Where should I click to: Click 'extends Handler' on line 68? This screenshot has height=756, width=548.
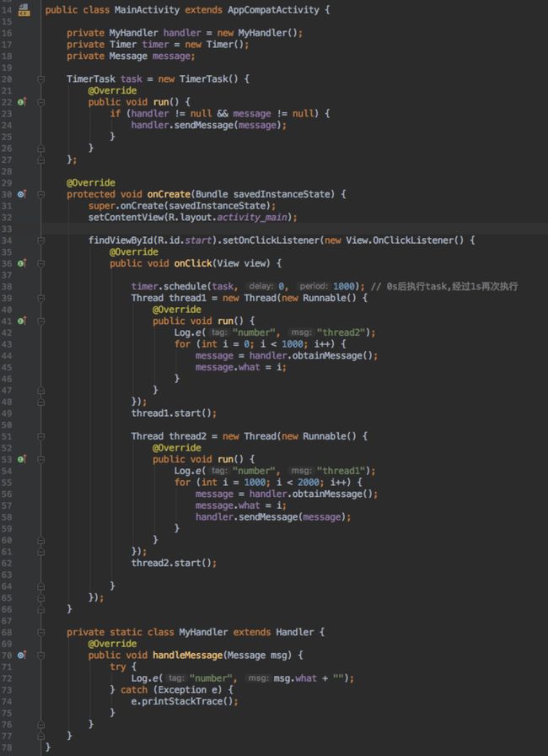tap(273, 632)
